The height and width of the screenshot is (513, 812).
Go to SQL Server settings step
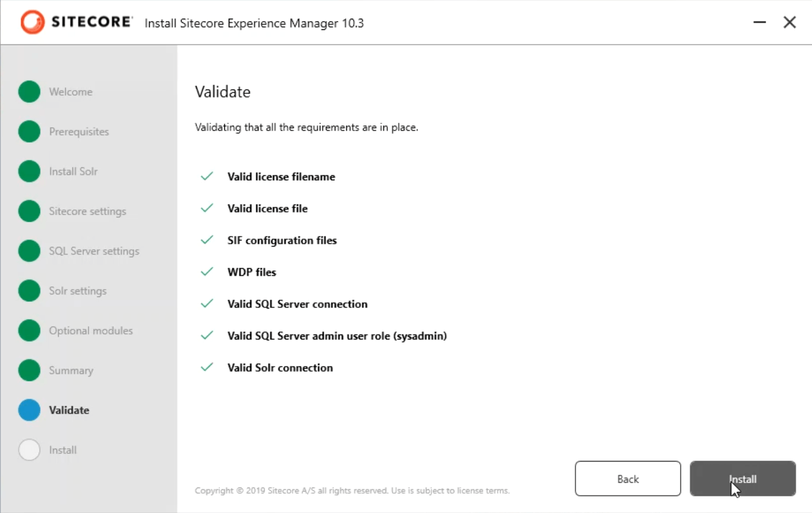pyautogui.click(x=94, y=251)
